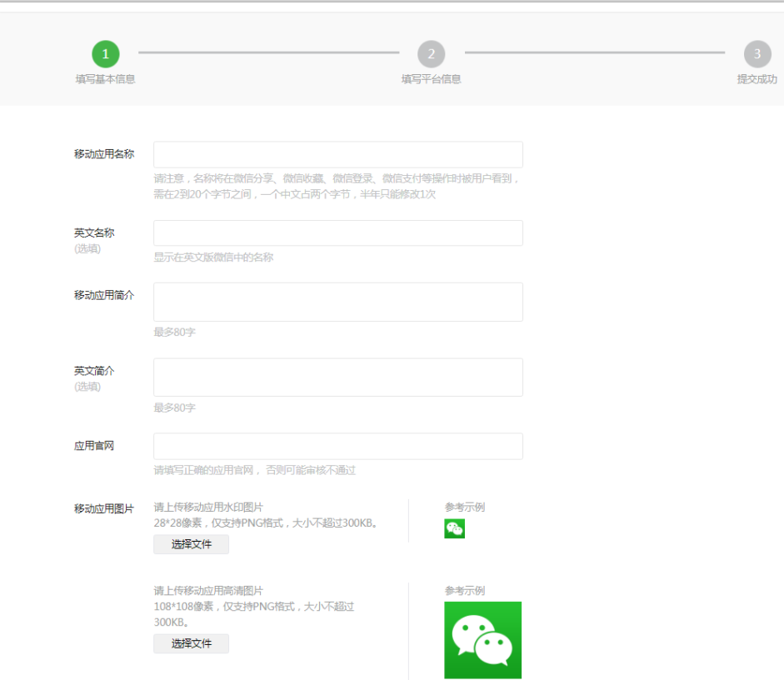Click the 应用官网 field label
This screenshot has height=680, width=784.
point(94,446)
